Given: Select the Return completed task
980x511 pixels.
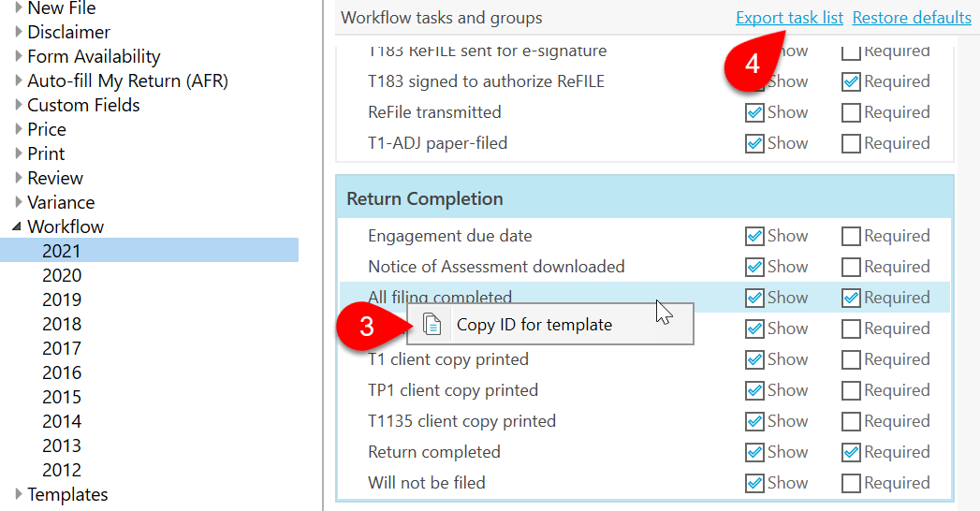Looking at the screenshot, I should [x=433, y=452].
